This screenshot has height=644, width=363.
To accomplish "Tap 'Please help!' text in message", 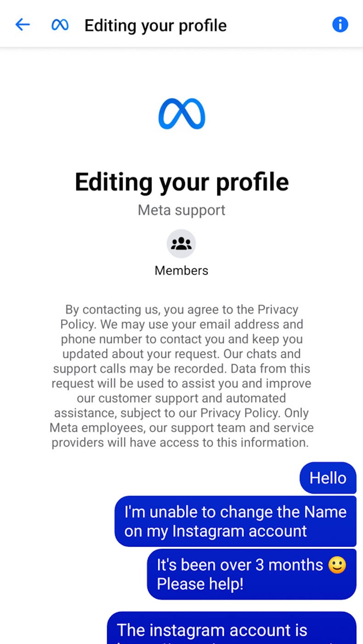I will pyautogui.click(x=200, y=584).
